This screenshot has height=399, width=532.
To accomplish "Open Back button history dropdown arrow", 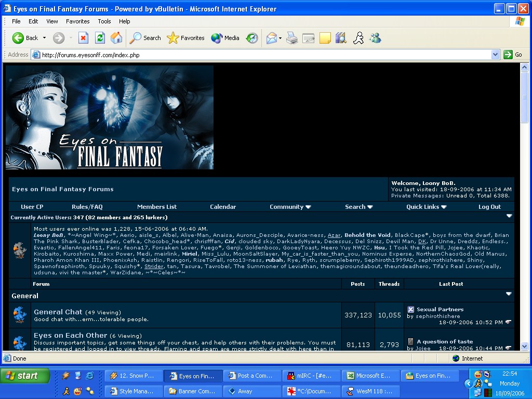I will (x=44, y=38).
